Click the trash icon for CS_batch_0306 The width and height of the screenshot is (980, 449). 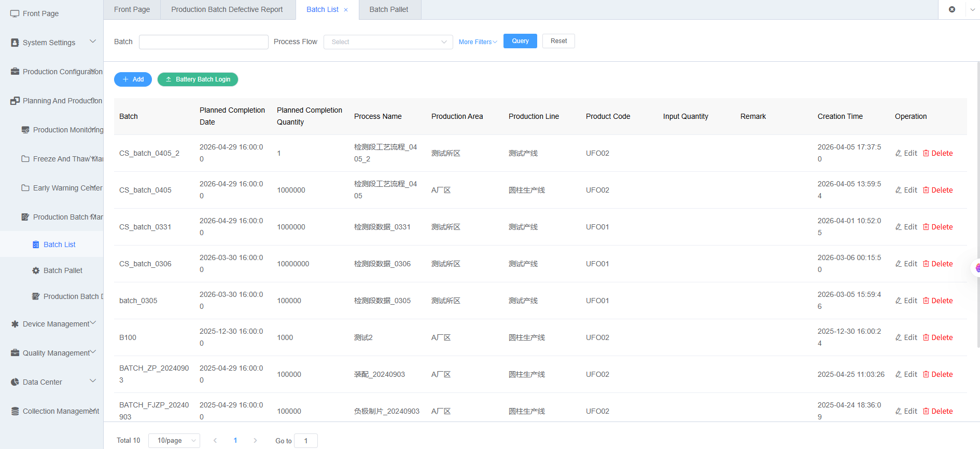pos(926,264)
